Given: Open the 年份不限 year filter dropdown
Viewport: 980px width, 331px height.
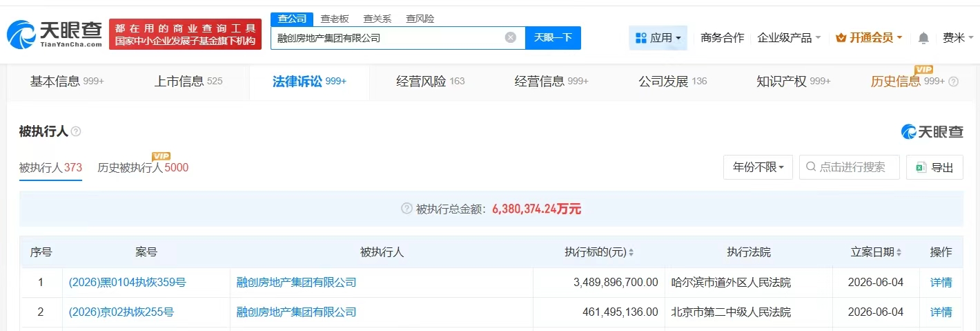Looking at the screenshot, I should pyautogui.click(x=758, y=167).
